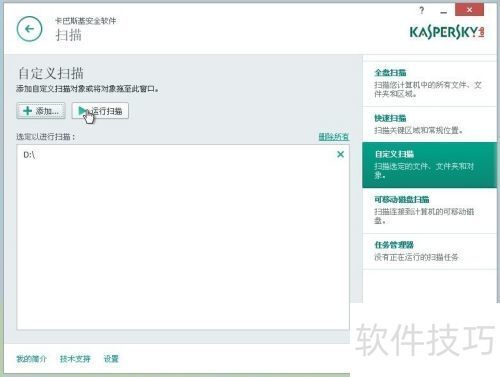Open 任务管理器 task manager option
The image size is (500, 377).
tap(429, 251)
